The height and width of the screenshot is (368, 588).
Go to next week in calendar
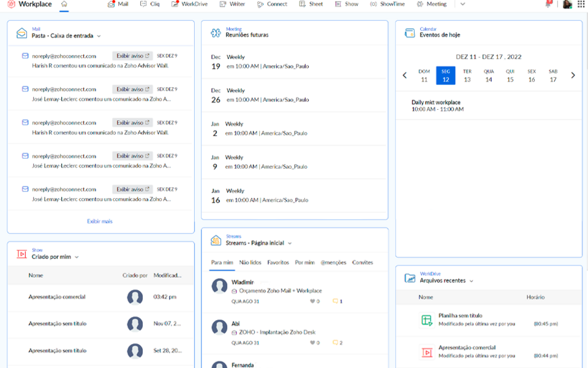point(573,75)
